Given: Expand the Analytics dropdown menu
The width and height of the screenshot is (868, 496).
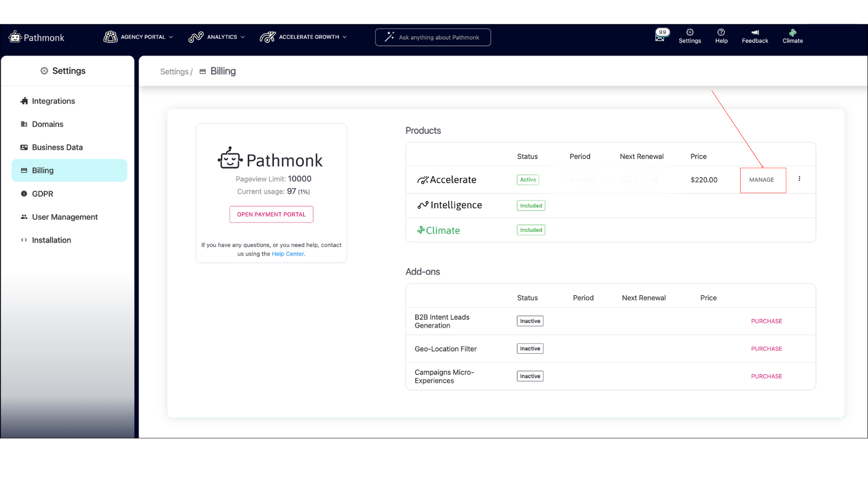Looking at the screenshot, I should click(x=217, y=37).
